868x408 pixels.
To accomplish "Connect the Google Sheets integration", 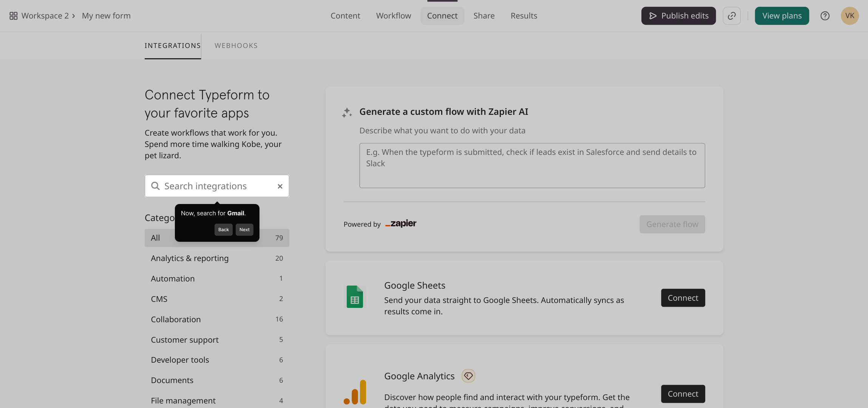I will point(683,298).
